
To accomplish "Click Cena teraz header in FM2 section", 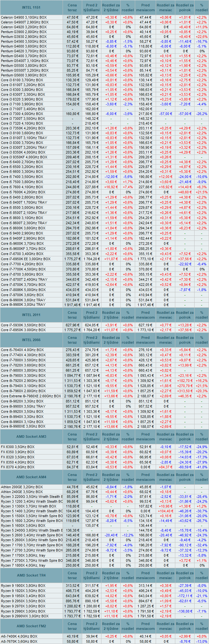I will (x=72, y=626).
